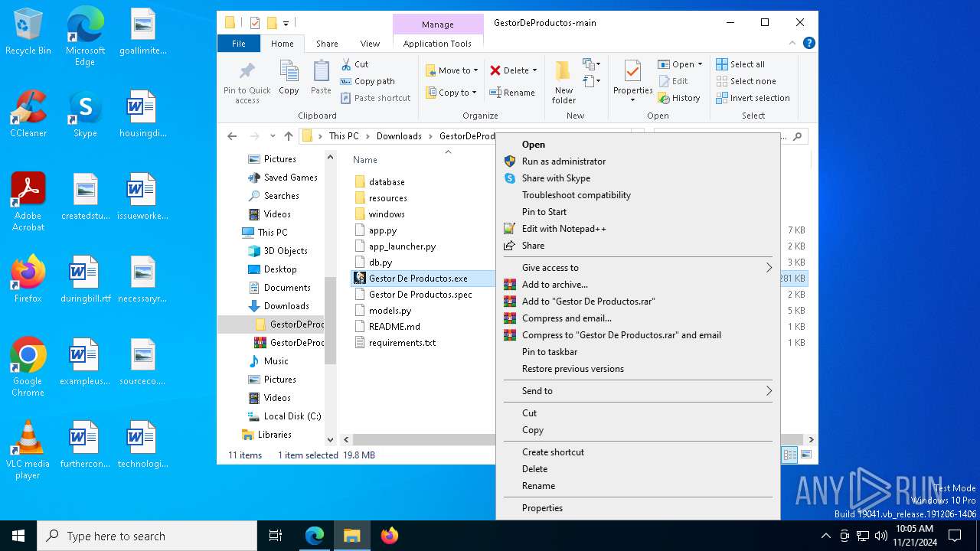Image resolution: width=980 pixels, height=551 pixels.
Task: Open Task View on the taskbar
Action: tap(276, 536)
